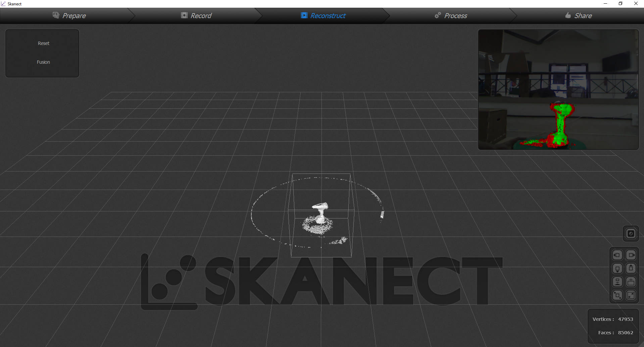Click the move-closer view button
The height and width of the screenshot is (347, 644).
click(x=631, y=282)
